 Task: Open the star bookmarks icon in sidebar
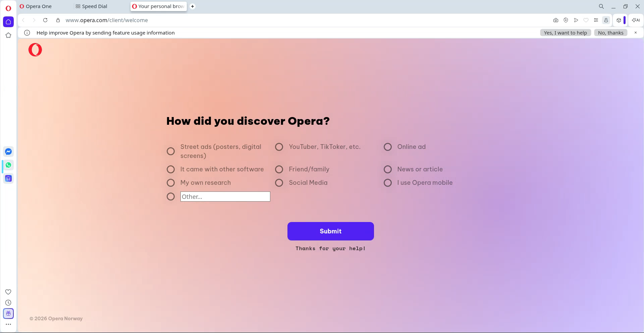click(x=8, y=35)
